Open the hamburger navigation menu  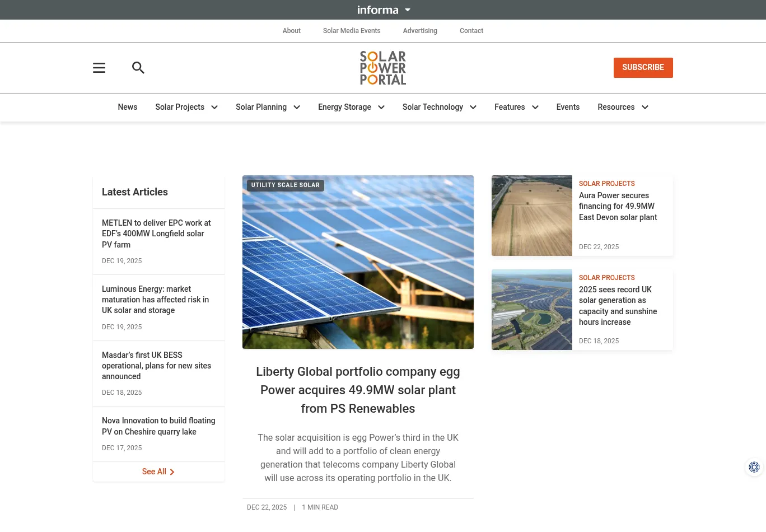coord(99,68)
